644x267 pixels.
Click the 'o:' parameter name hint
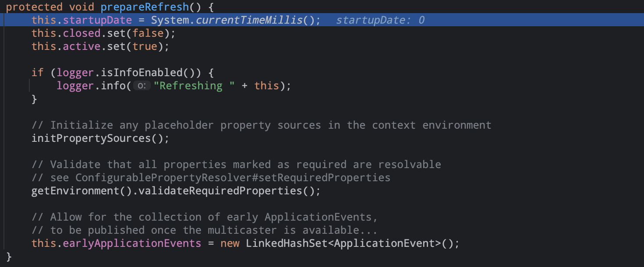[142, 86]
